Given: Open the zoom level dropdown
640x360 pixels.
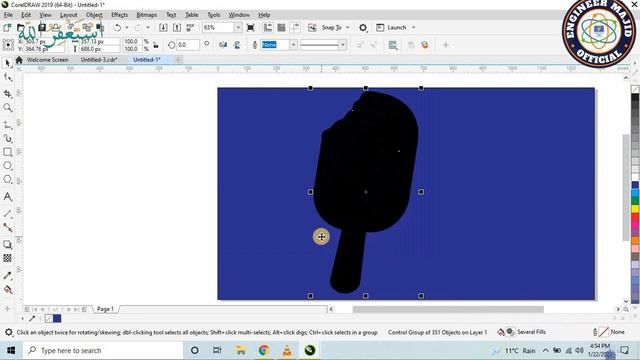Looking at the screenshot, I should click(238, 27).
